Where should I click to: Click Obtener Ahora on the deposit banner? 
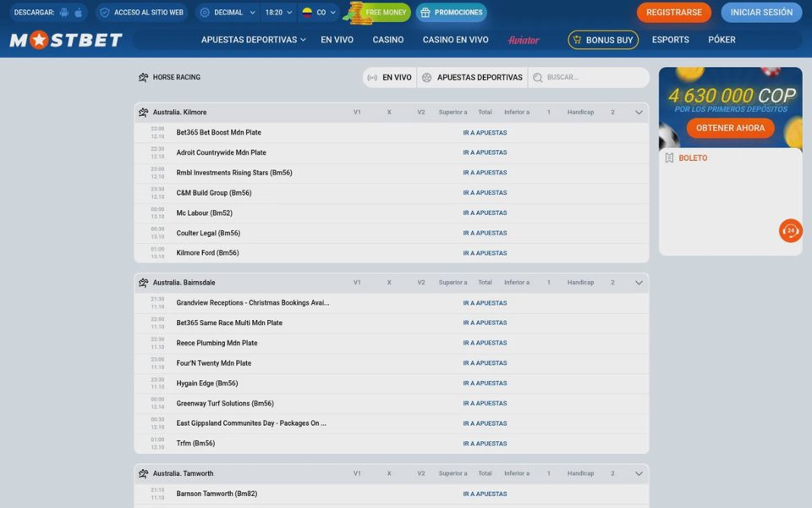coord(730,128)
